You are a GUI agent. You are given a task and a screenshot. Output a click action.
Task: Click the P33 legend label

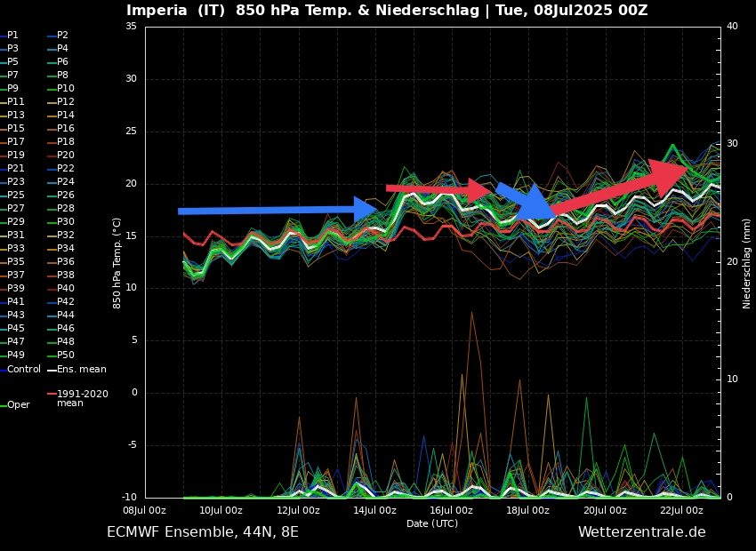[x=16, y=248]
